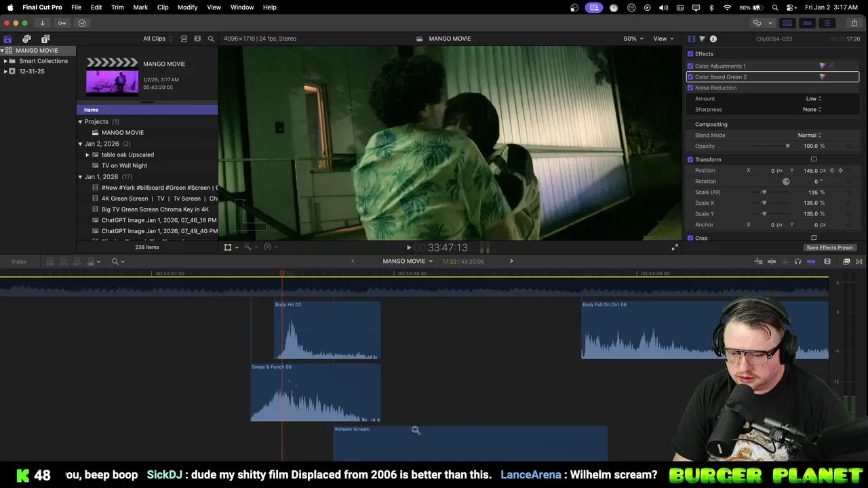Select the MANGO MOVIE project thumbnail
The image size is (868, 488).
pos(112,82)
